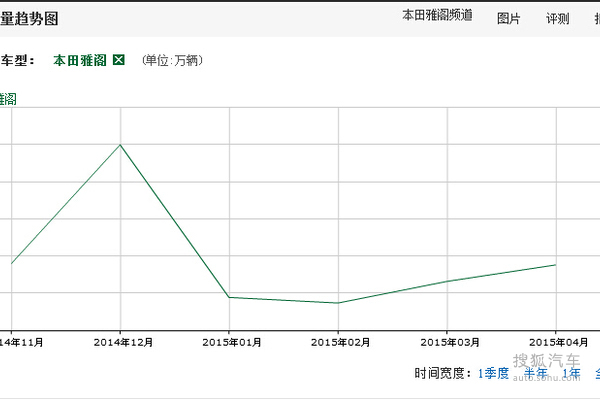600x400 pixels.
Task: Switch to the 图片 tab
Action: (509, 18)
